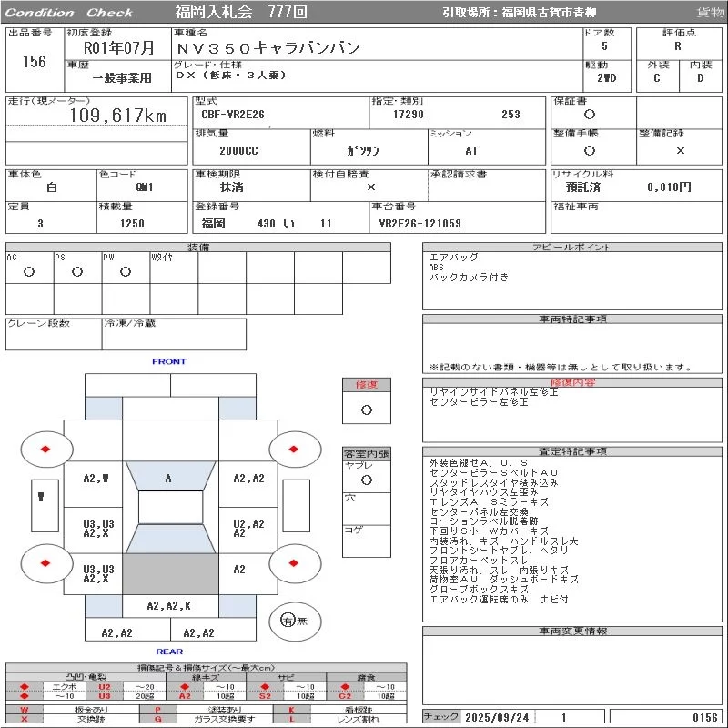Click the Condition Check header title
The image size is (728, 728).
click(69, 13)
